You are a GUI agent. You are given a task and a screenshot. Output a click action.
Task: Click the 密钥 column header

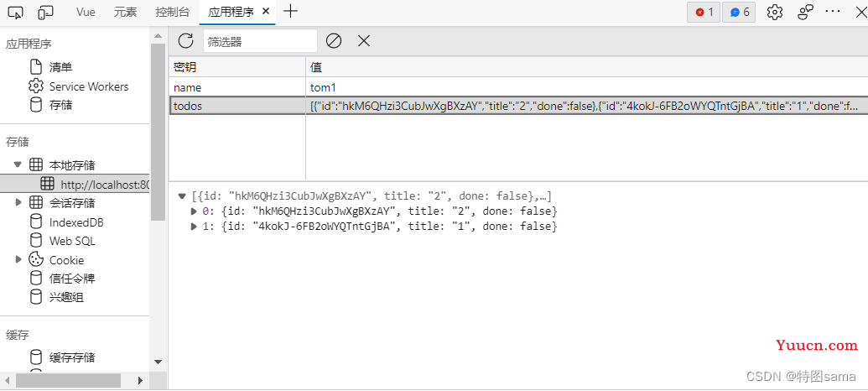237,67
